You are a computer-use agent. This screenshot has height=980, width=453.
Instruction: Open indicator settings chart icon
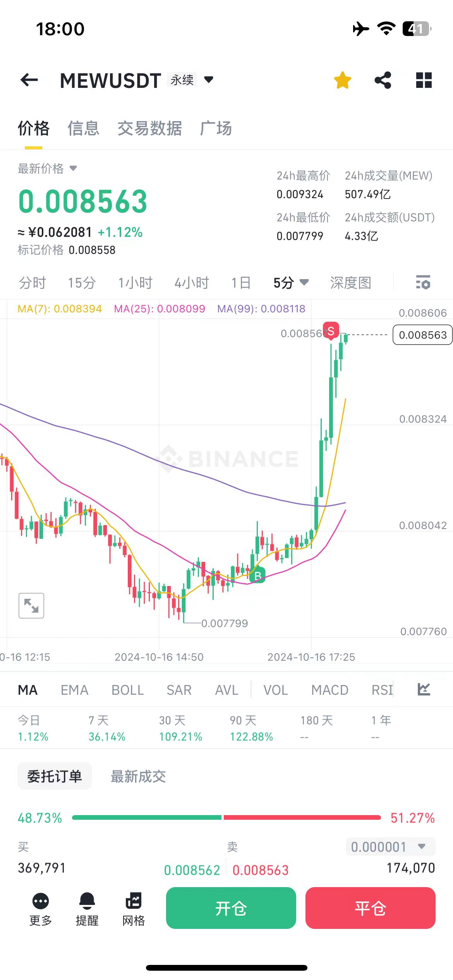point(424,689)
